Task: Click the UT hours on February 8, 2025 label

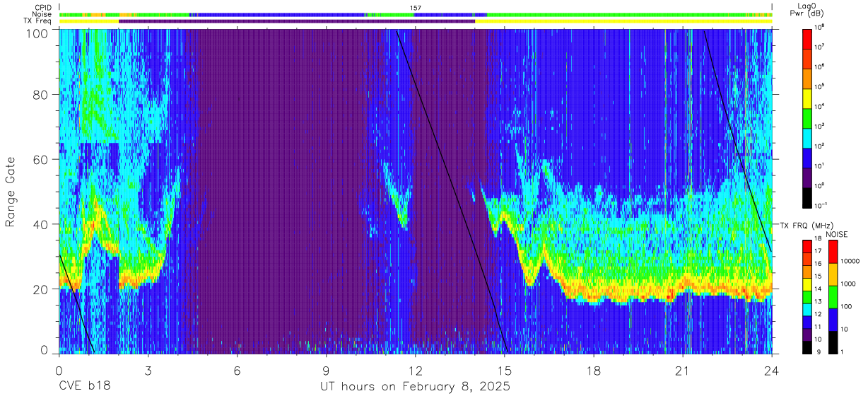Action: 416,387
